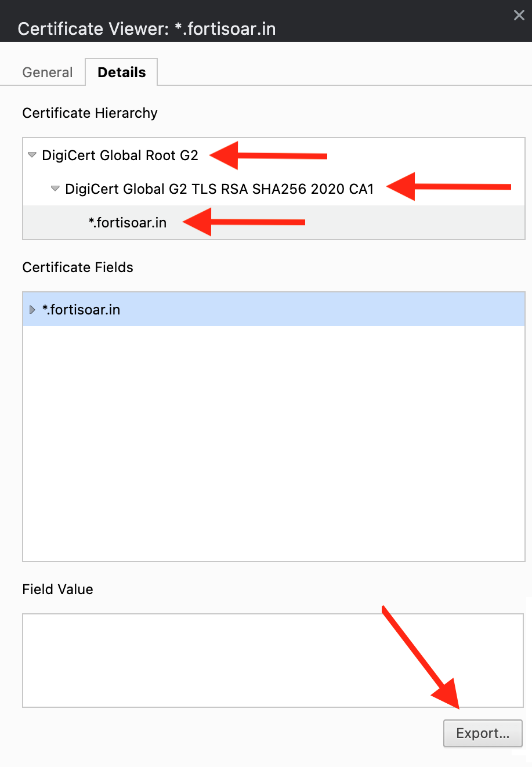Click the Certificate Hierarchy heading label
Screen dimensions: 532x767
(x=90, y=113)
